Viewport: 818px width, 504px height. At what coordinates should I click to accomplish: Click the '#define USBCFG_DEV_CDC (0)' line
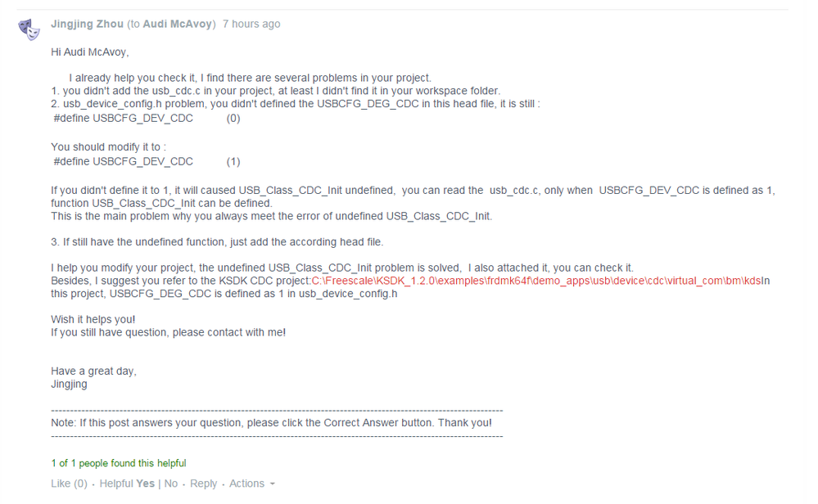pyautogui.click(x=147, y=119)
